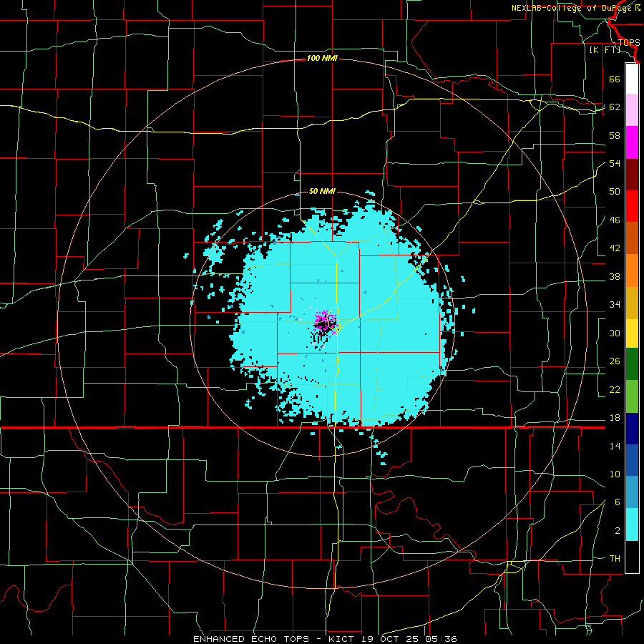Click the '42' legend value label

[x=615, y=248]
